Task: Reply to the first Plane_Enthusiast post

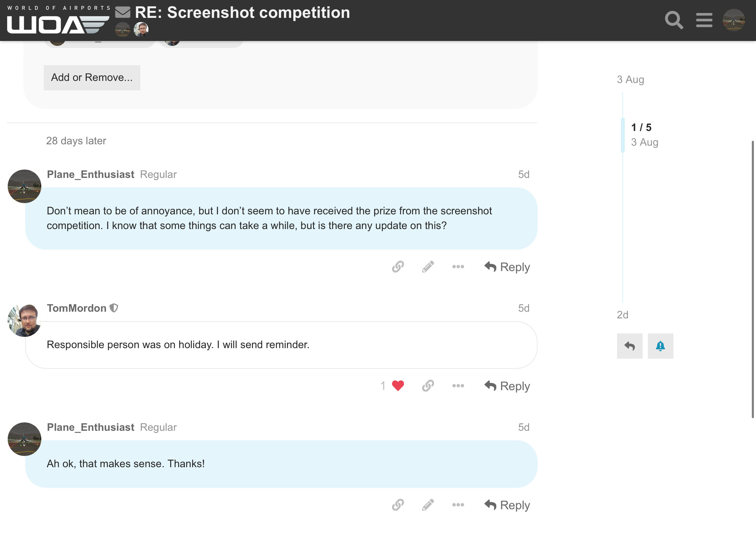Action: pyautogui.click(x=507, y=267)
